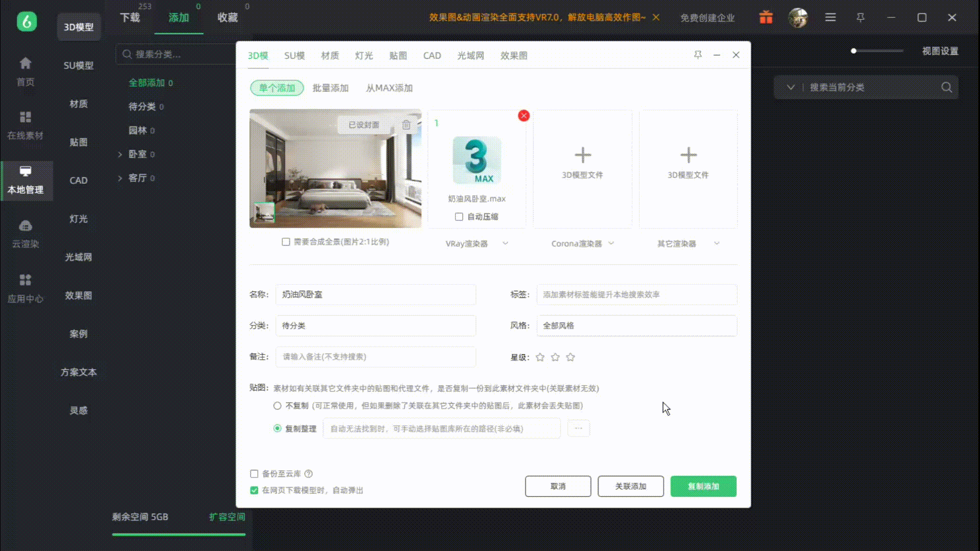Open 在线素材 online materials icon
980x551 pixels.
26,117
